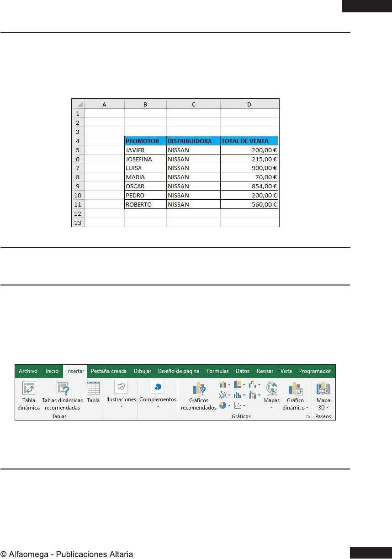Select the 215,00 € cell
392x559 pixels.
pos(249,159)
